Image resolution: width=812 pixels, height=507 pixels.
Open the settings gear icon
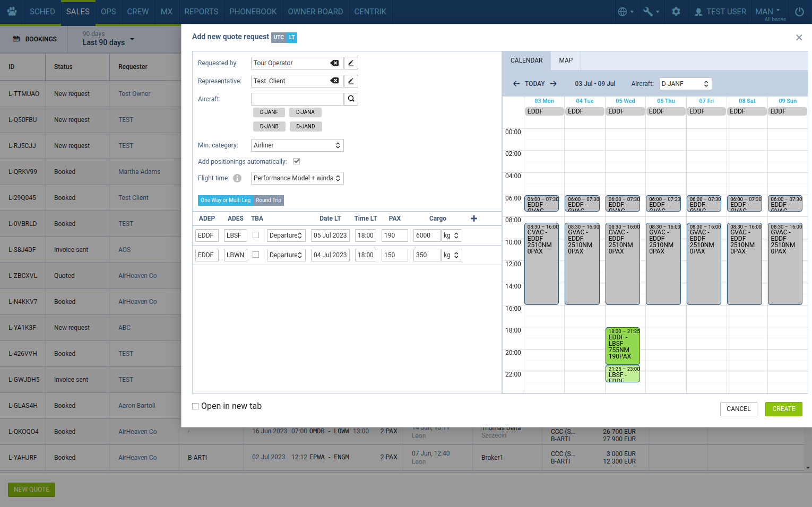click(x=676, y=12)
